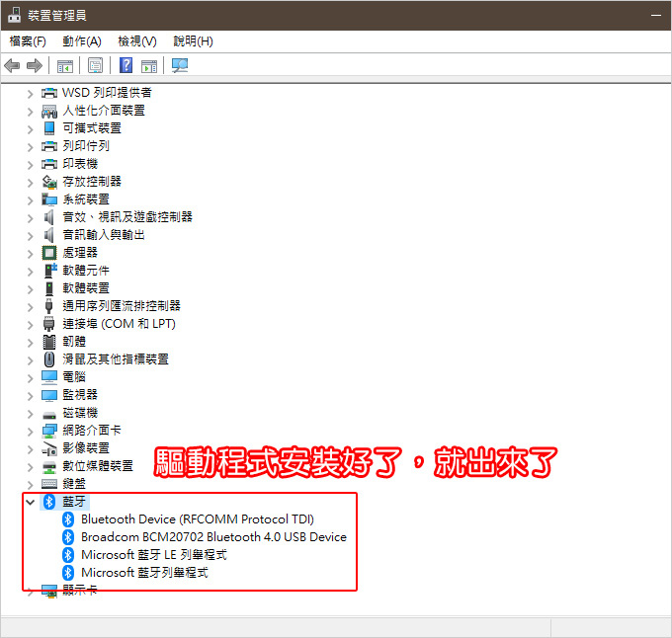Screen dimensions: 672x638
Task: Minimize the 裝置管理員 window
Action: [x=656, y=16]
